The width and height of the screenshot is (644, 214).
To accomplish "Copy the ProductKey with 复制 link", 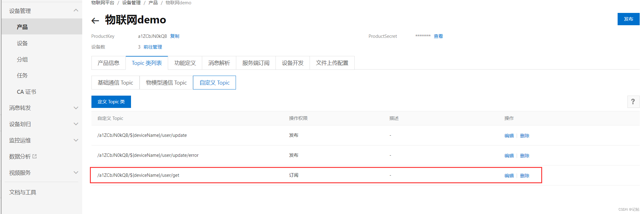I will (x=175, y=36).
